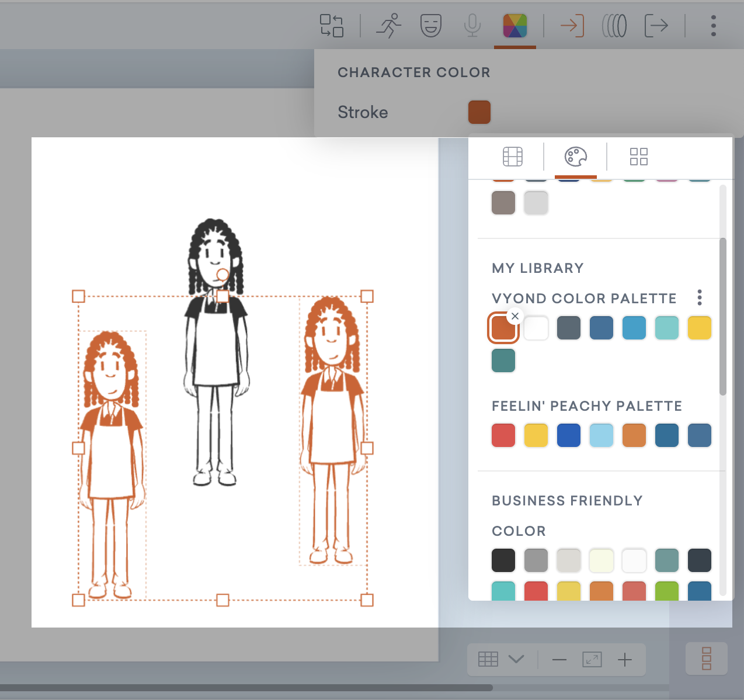
Task: Select the character swap icon on the toolbar
Action: (x=332, y=25)
